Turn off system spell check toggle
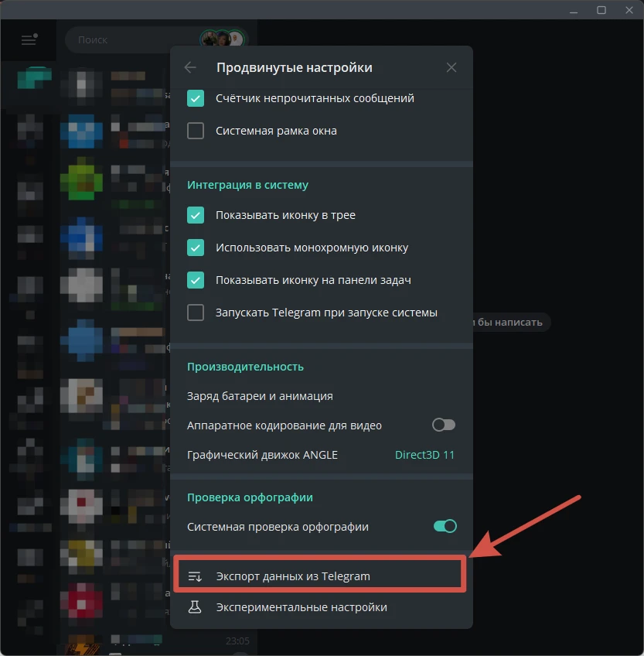Image resolution: width=644 pixels, height=656 pixels. click(445, 526)
